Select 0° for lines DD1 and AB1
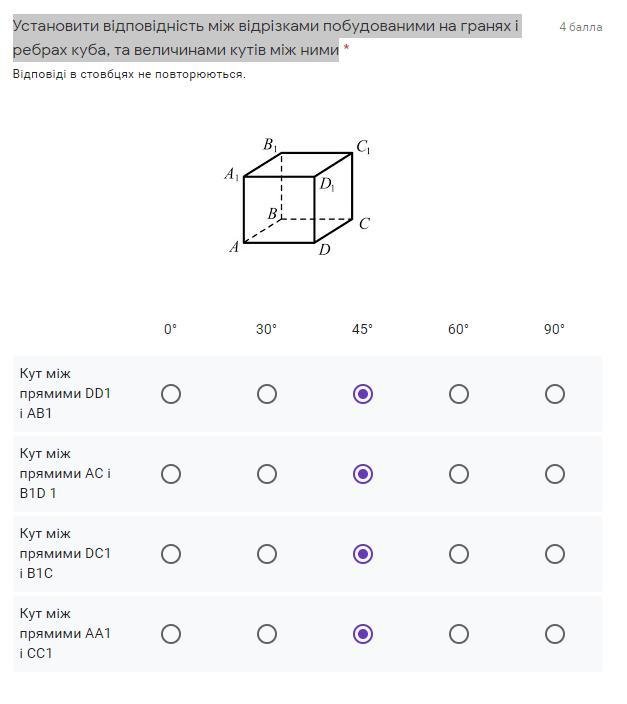 [171, 394]
